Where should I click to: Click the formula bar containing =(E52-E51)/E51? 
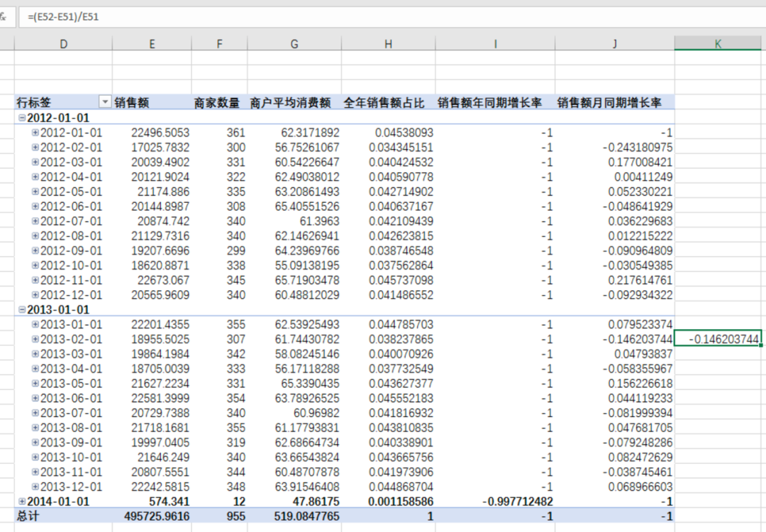click(x=392, y=17)
